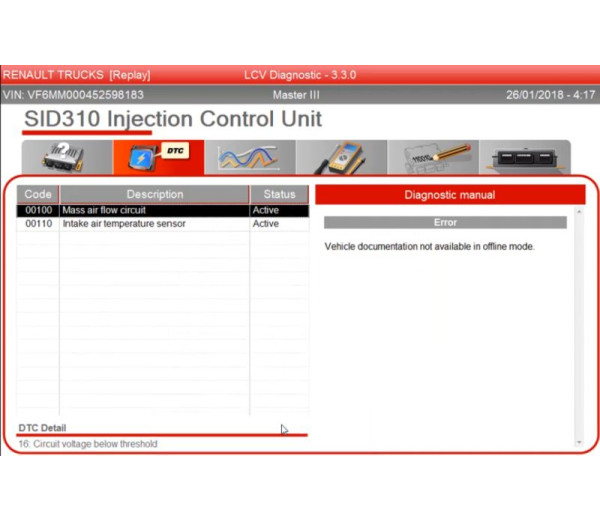Viewport: 600px width, 522px height.
Task: Open the ECU identification tab icon
Action: [x=66, y=158]
